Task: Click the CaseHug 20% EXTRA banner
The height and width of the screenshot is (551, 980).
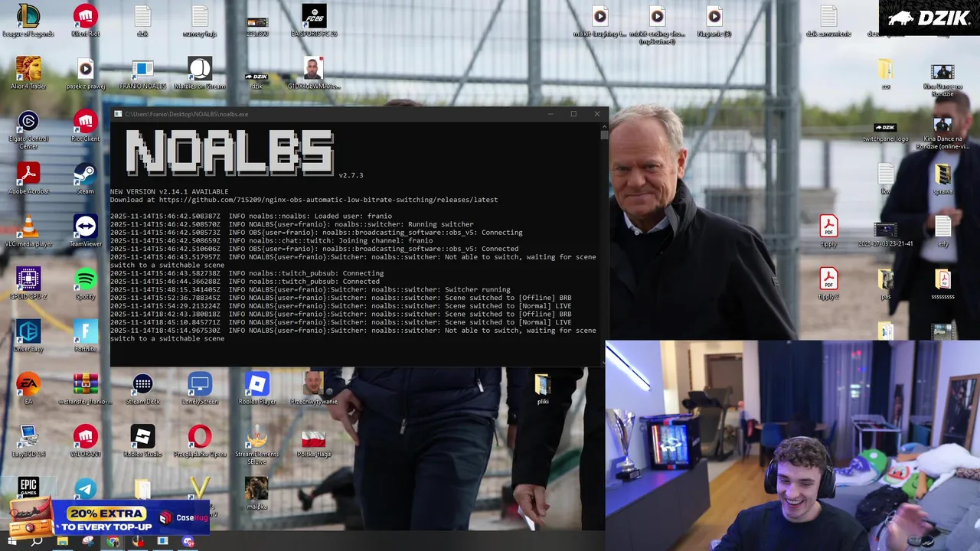Action: click(x=108, y=518)
